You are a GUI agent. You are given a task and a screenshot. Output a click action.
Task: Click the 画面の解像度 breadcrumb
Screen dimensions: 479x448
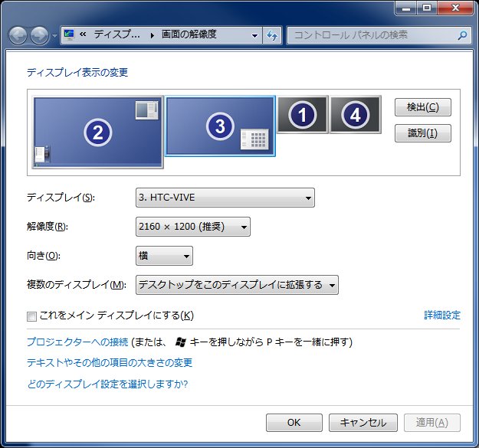pyautogui.click(x=189, y=34)
